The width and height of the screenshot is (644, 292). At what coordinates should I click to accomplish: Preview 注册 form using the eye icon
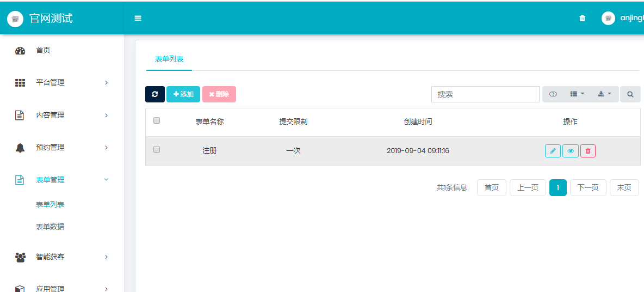tap(571, 151)
